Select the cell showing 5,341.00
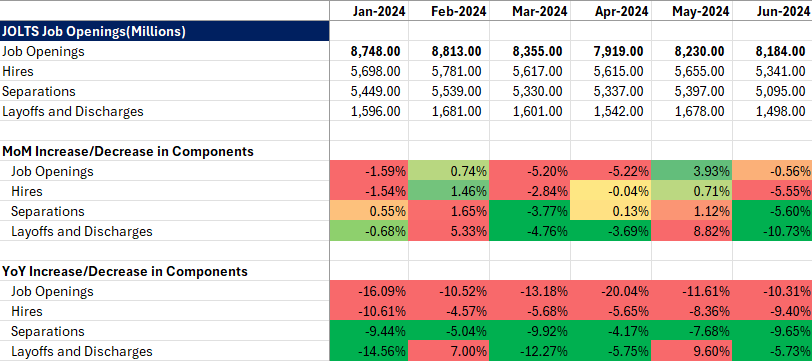This screenshot has height=361, width=812. (x=772, y=71)
